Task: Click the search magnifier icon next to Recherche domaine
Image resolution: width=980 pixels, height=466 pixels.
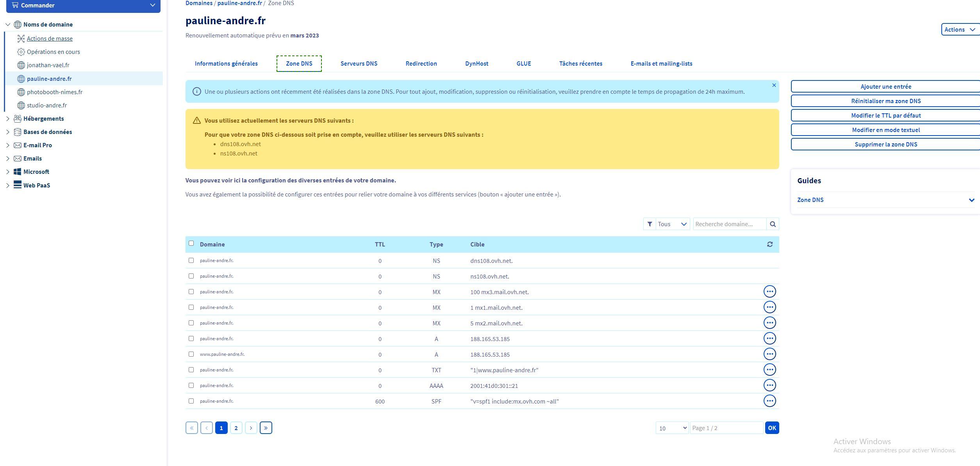Action: [773, 224]
